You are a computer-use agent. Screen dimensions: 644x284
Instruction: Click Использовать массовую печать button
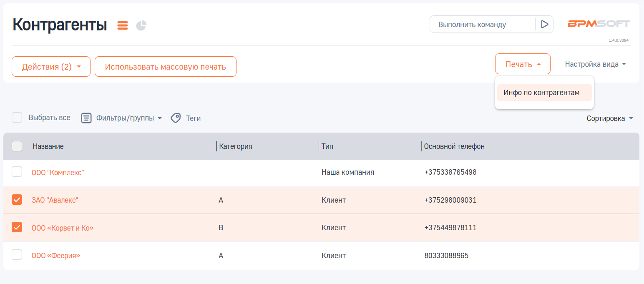166,67
